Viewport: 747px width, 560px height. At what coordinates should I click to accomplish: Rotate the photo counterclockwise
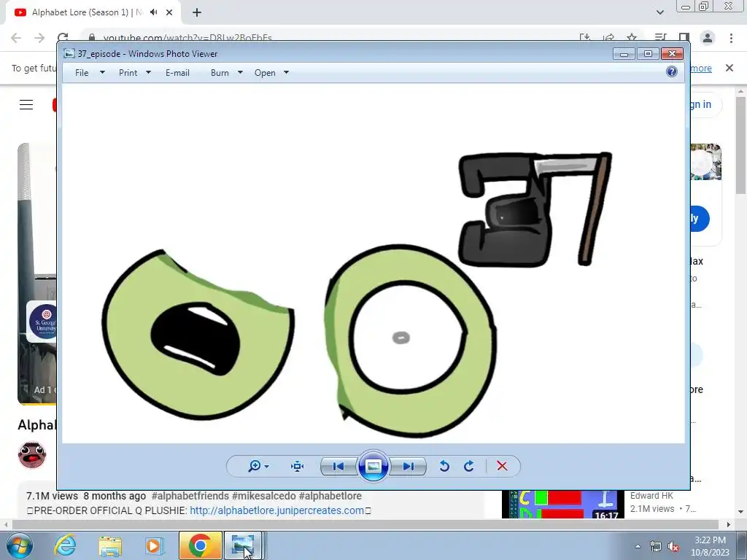click(x=444, y=466)
